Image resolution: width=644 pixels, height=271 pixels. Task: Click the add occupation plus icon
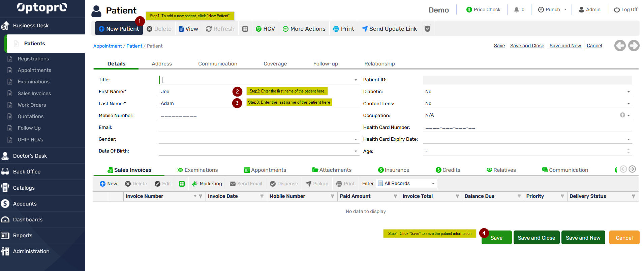[622, 115]
